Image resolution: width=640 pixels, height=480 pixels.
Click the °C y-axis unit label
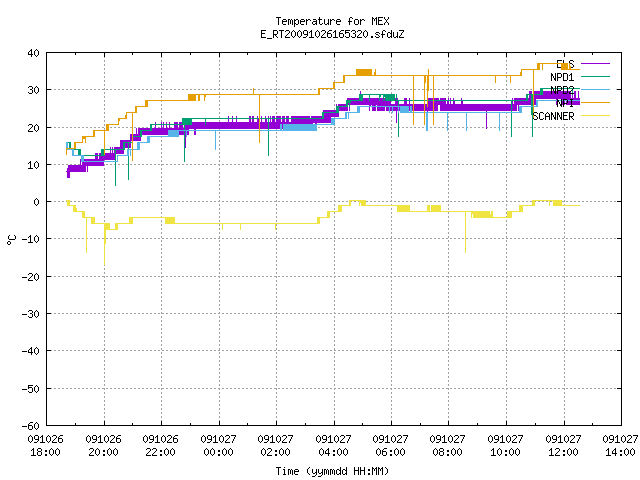11,240
